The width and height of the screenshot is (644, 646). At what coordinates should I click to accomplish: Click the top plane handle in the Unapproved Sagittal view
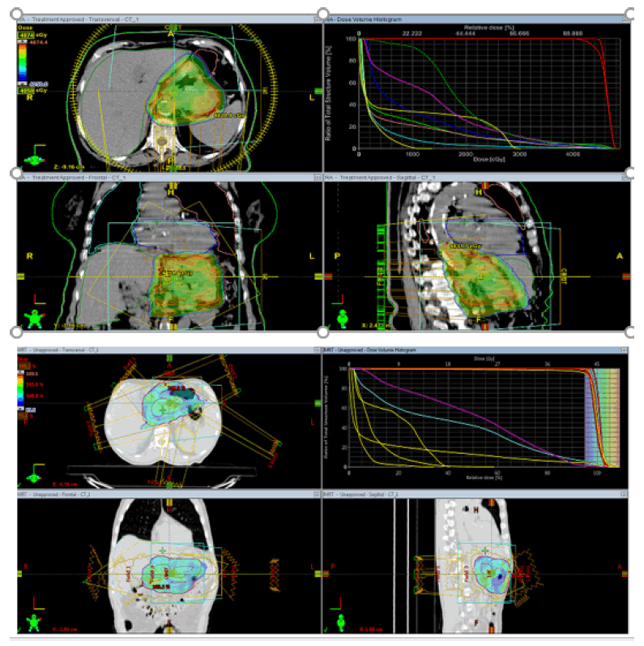click(491, 503)
